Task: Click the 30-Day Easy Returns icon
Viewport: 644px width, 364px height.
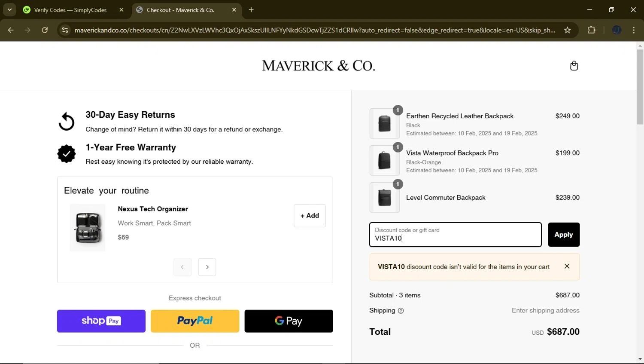Action: click(67, 121)
